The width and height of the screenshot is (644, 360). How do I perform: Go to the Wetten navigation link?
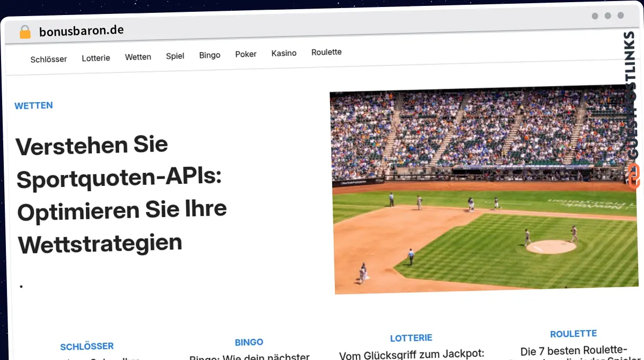click(x=138, y=57)
